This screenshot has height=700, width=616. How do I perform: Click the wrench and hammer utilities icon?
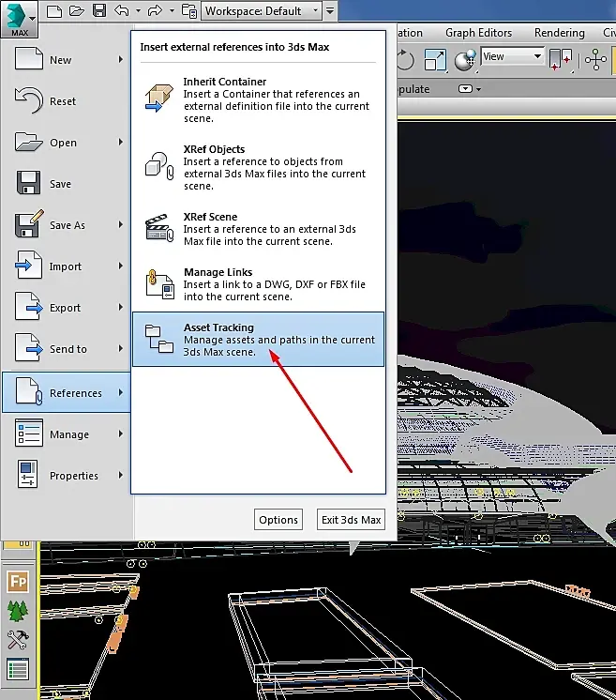(19, 640)
